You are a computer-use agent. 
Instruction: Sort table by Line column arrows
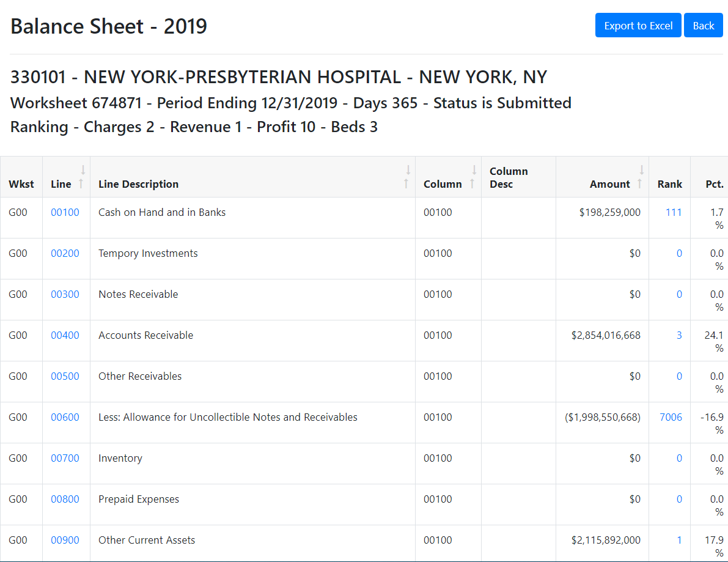(x=82, y=177)
